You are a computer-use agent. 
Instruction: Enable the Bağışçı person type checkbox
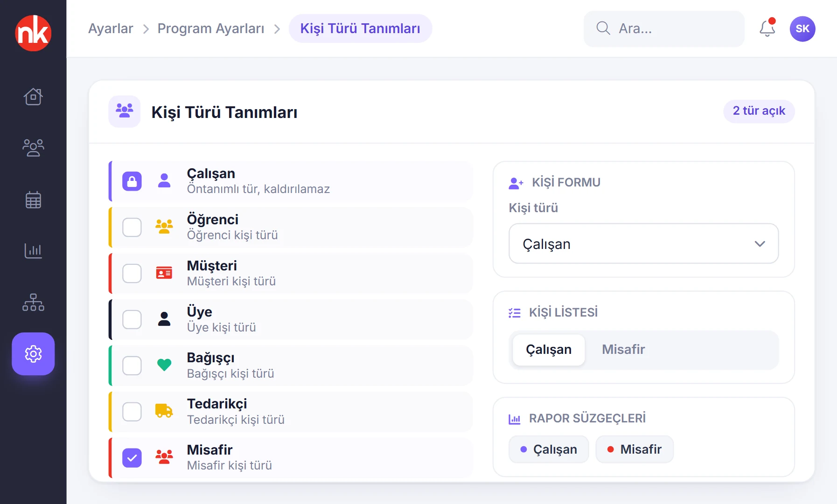tap(132, 366)
